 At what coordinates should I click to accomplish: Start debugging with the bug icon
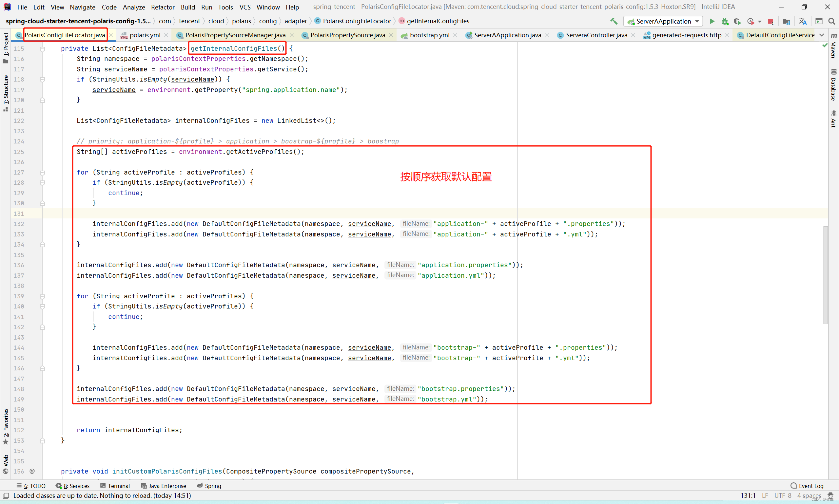tap(725, 21)
